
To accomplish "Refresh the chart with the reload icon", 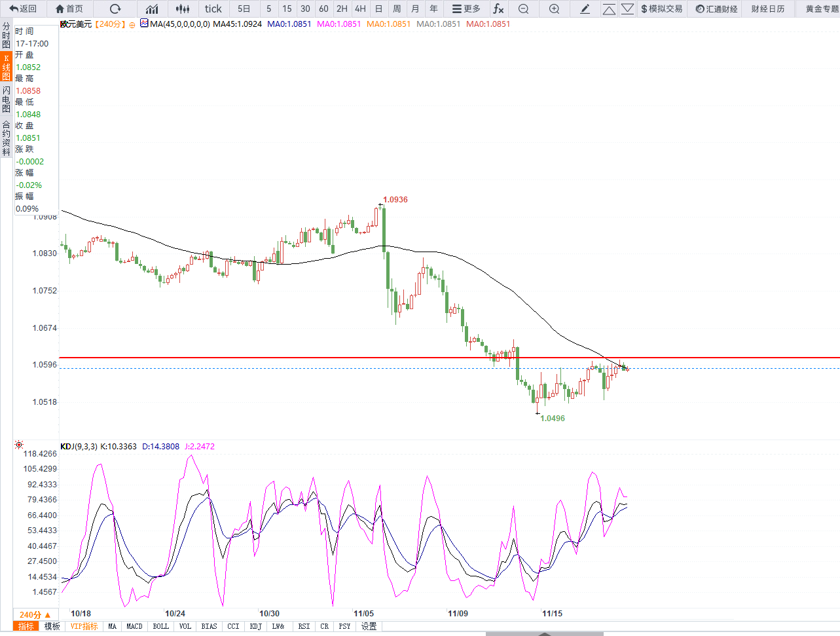I will 115,9.
